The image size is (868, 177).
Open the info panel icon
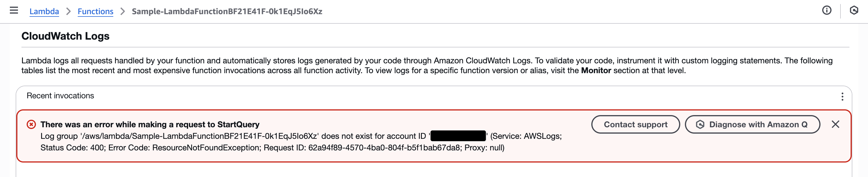(826, 10)
